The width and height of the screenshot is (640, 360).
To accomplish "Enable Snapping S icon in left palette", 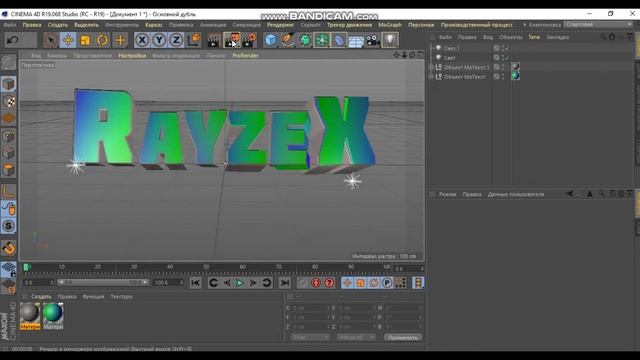I will coord(8,226).
